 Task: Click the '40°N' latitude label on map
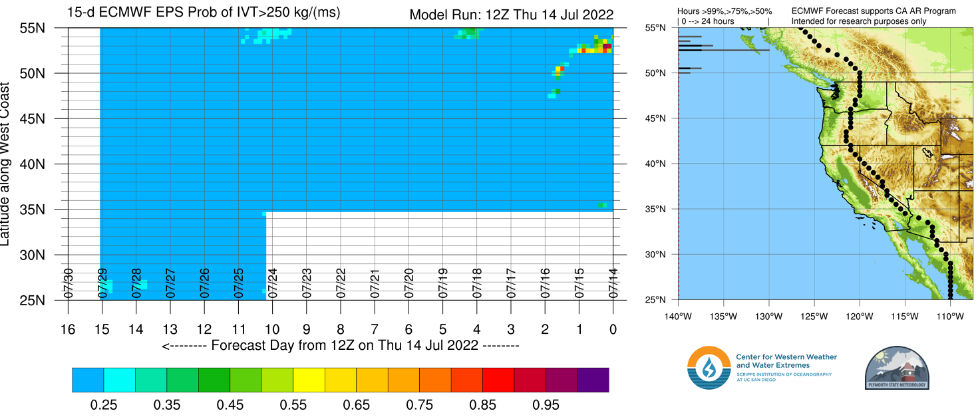pos(655,164)
